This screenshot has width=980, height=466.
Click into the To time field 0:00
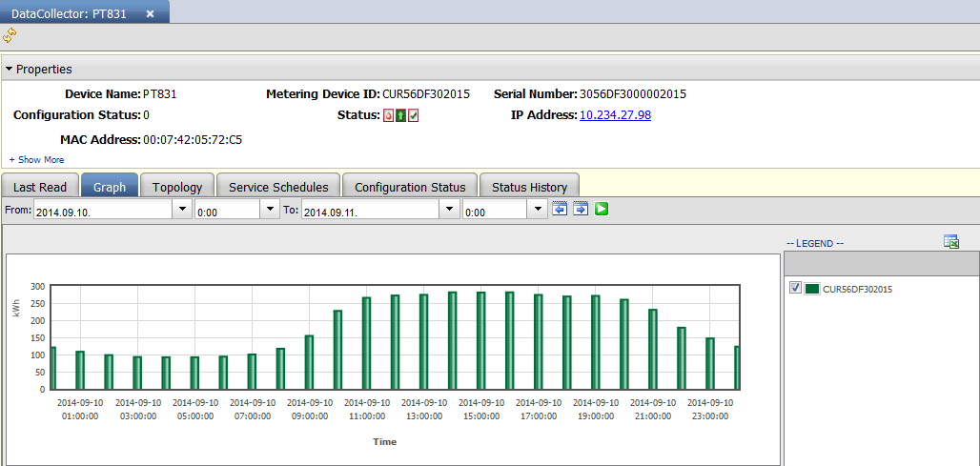pyautogui.click(x=494, y=212)
